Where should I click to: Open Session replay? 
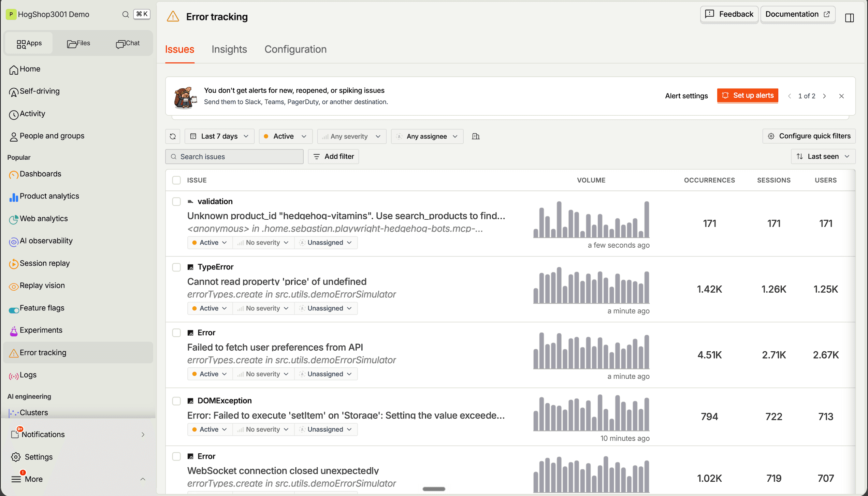(78, 263)
